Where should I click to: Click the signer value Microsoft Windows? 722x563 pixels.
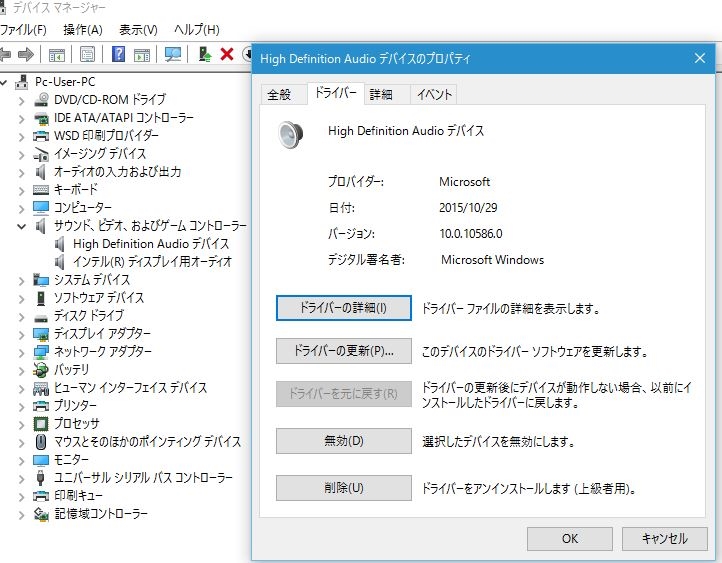(x=492, y=260)
